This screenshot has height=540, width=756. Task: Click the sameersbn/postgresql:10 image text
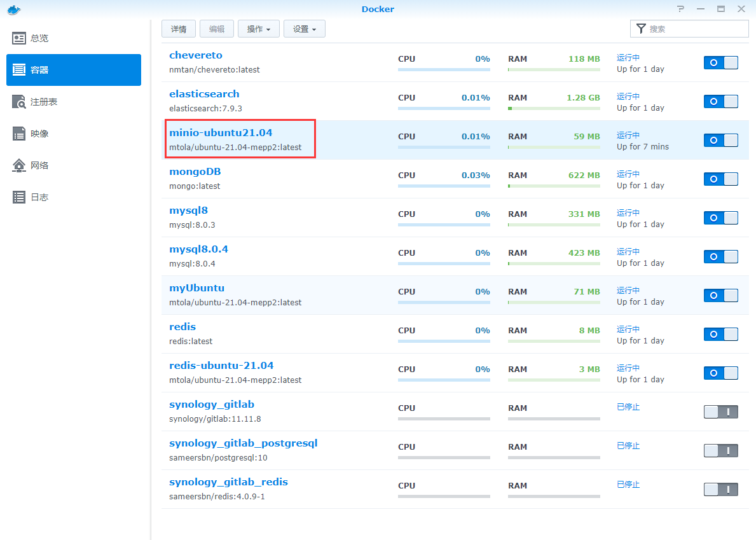218,457
